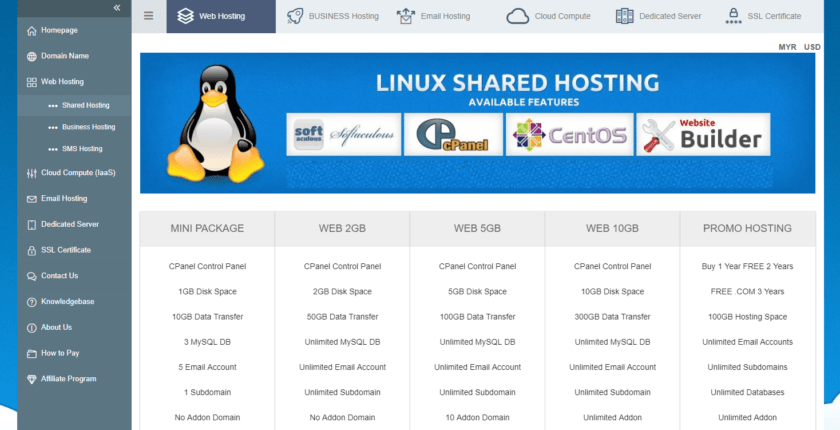Image resolution: width=840 pixels, height=430 pixels.
Task: Click "1GB Disk Space" in Mini Package
Action: coord(207,291)
